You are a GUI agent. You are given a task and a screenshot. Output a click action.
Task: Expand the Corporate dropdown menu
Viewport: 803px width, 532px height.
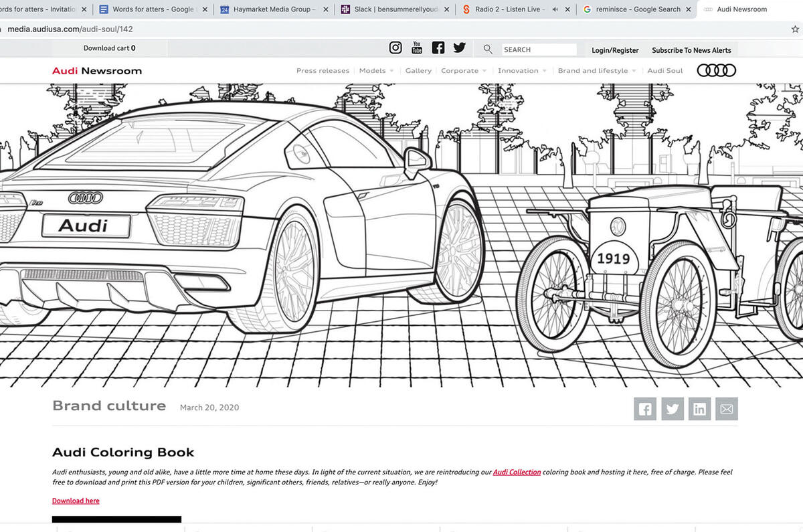click(x=463, y=71)
